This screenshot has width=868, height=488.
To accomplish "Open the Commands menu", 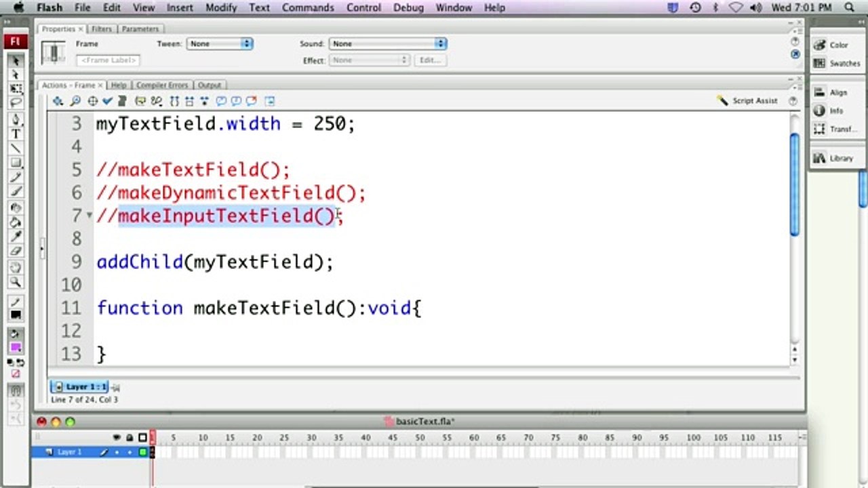I will click(307, 7).
